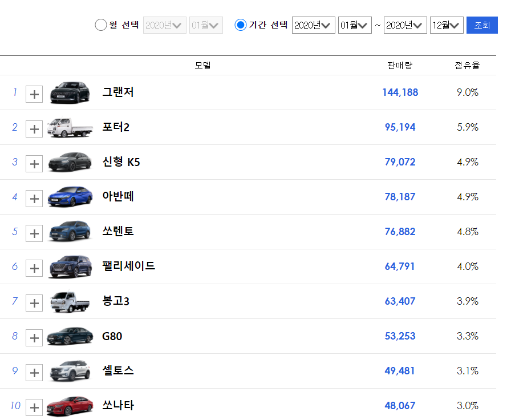The height and width of the screenshot is (420, 511).
Task: Expand the 셀토스 row plus icon
Action: point(34,373)
